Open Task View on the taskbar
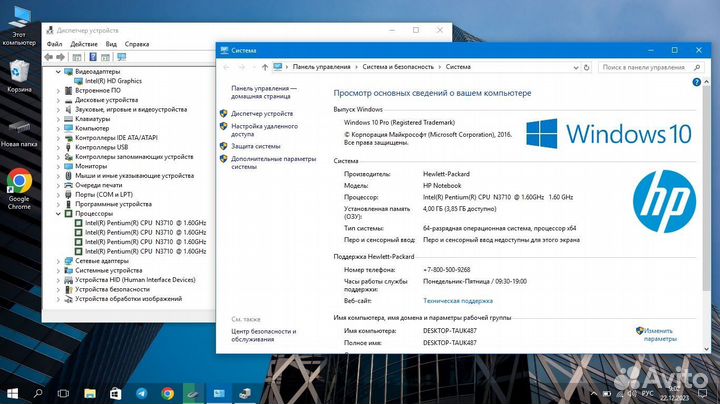This screenshot has width=720, height=404. [63, 393]
